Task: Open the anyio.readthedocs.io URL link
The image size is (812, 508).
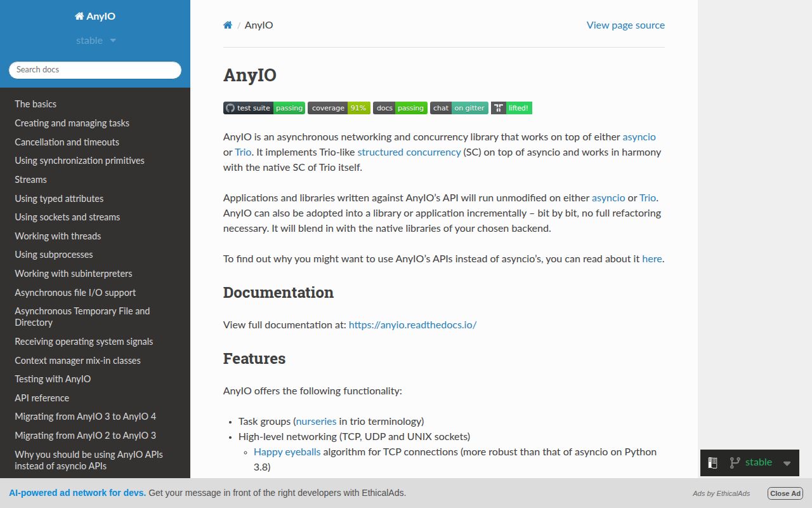Action: [x=412, y=325]
